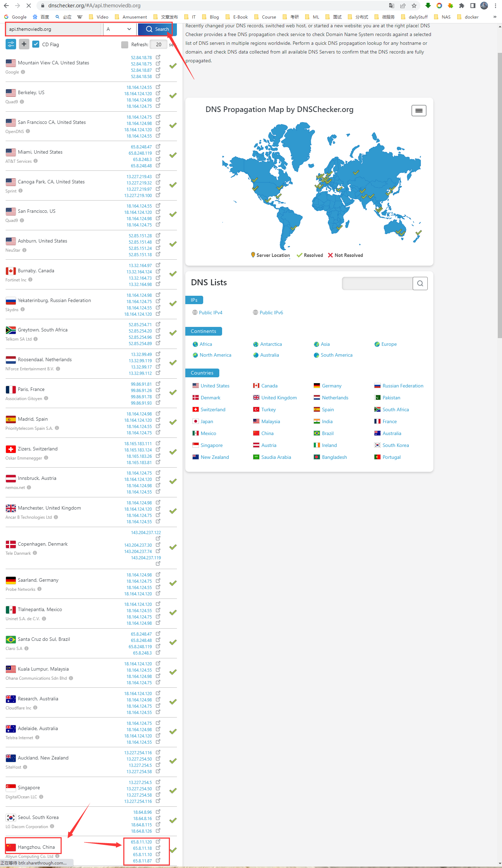The height and width of the screenshot is (868, 502).
Task: Open the Video bookmarks folder
Action: (x=99, y=17)
